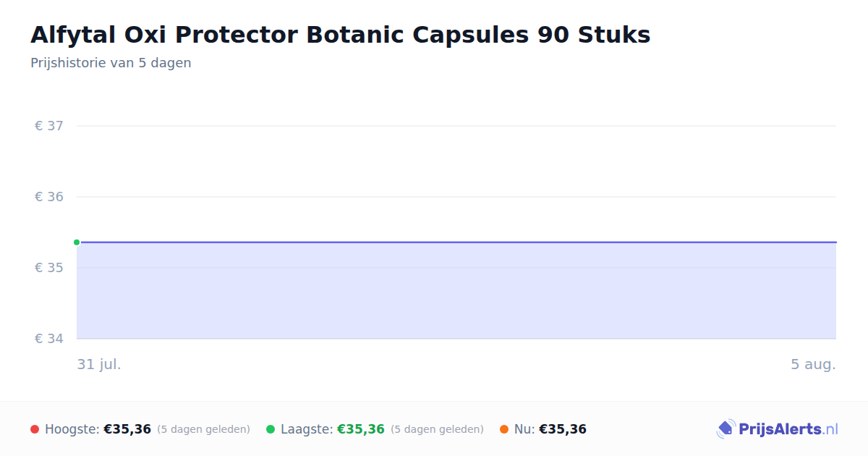Click the € 35 axis label
This screenshot has width=868, height=456.
coord(49,268)
